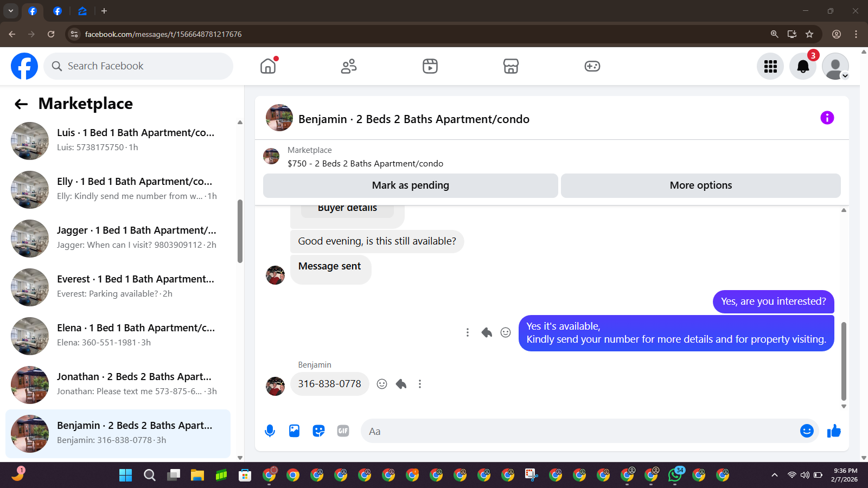This screenshot has width=868, height=488.
Task: Click the chat messages scrollbar
Action: tap(844, 361)
